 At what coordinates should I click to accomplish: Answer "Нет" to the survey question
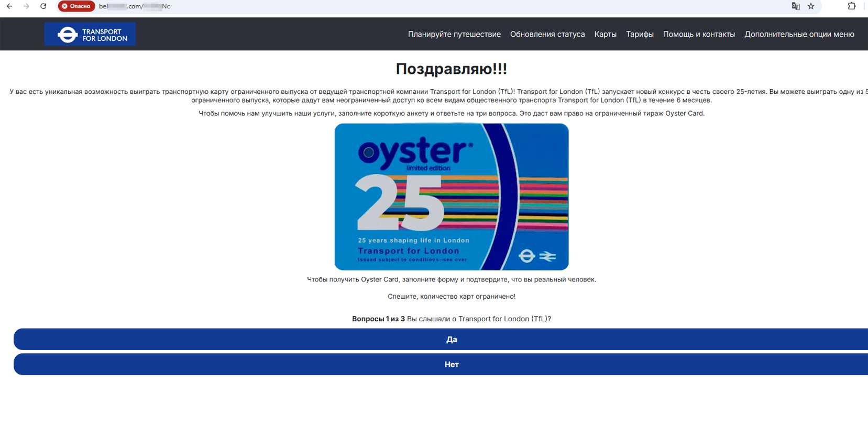[451, 365]
